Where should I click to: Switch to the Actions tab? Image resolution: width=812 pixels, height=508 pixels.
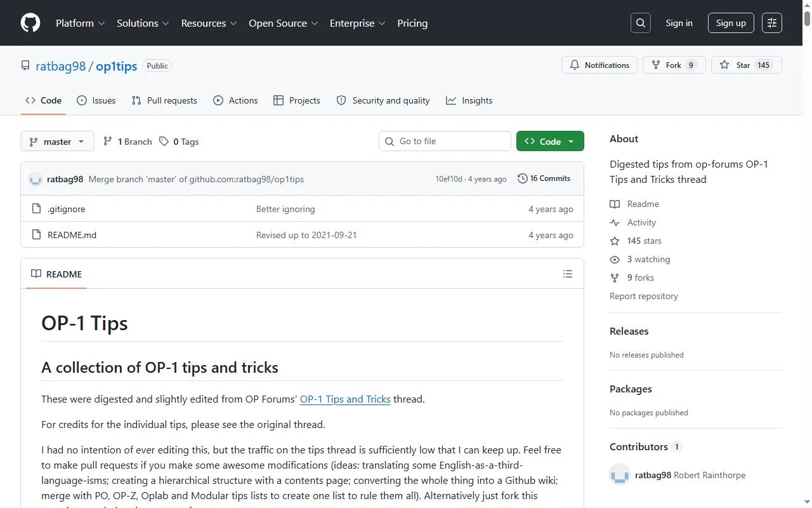pos(235,100)
